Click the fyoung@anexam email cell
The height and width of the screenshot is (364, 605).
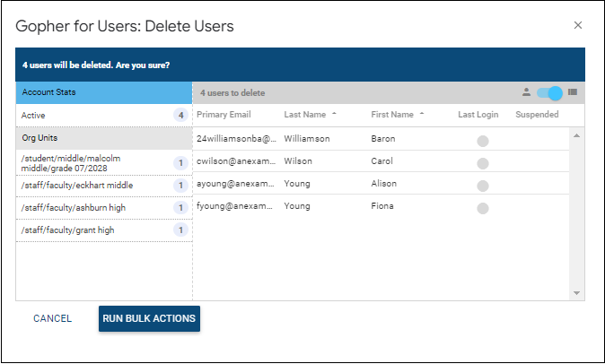point(235,205)
